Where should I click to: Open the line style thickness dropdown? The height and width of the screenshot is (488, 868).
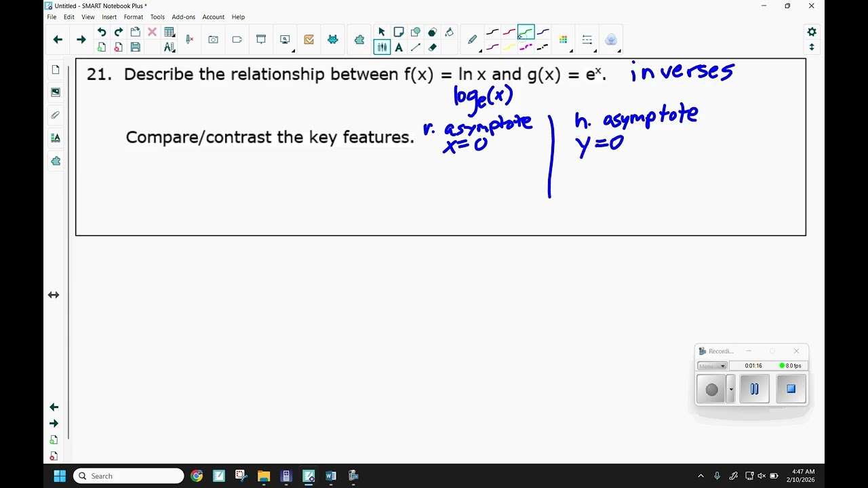(587, 40)
